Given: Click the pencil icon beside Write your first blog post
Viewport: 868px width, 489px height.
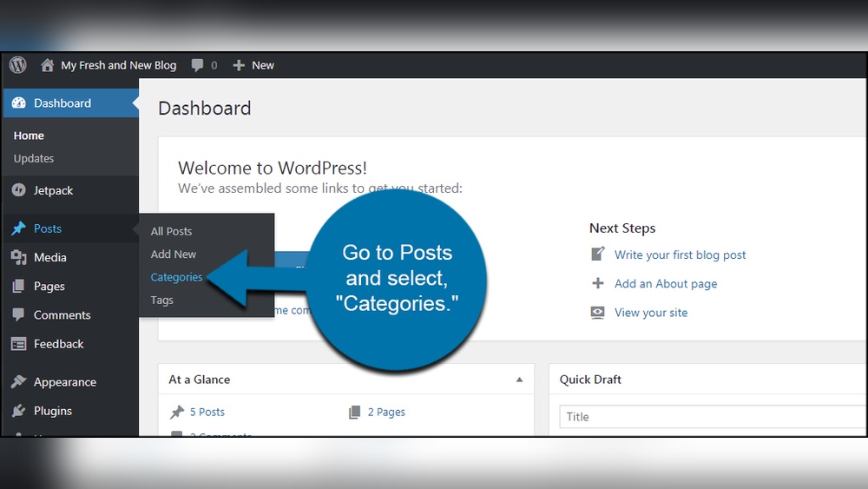Looking at the screenshot, I should (x=598, y=254).
